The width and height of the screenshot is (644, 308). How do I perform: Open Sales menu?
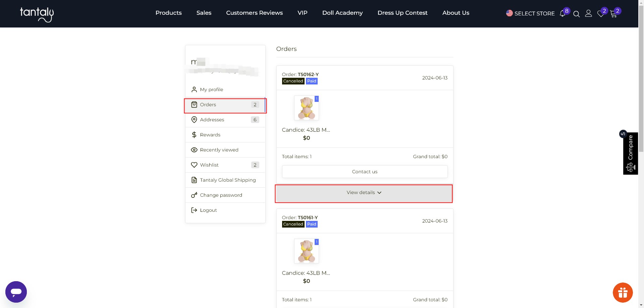click(x=204, y=13)
